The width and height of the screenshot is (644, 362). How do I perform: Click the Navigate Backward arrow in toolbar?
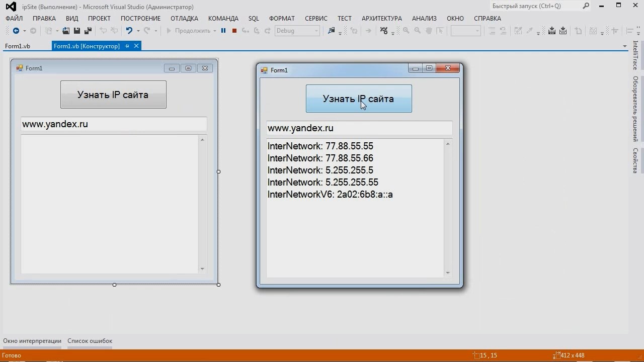pyautogui.click(x=16, y=31)
